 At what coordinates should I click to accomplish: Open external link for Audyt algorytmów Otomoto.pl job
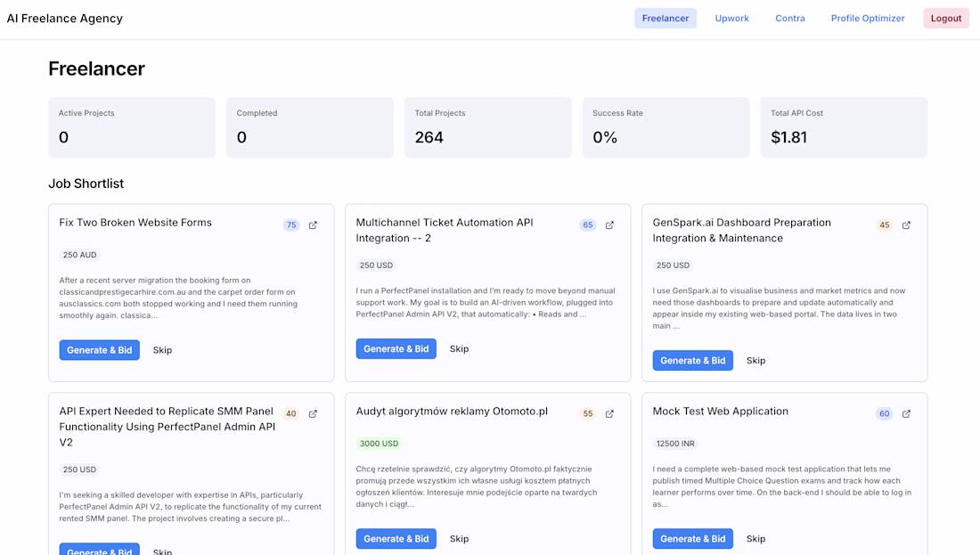coord(609,414)
